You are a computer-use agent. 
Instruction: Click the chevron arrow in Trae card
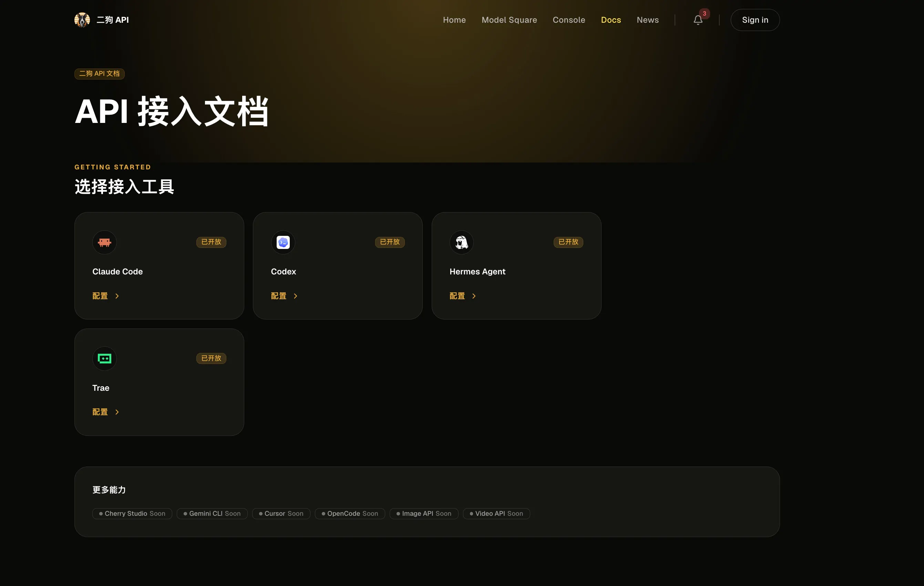coord(117,412)
